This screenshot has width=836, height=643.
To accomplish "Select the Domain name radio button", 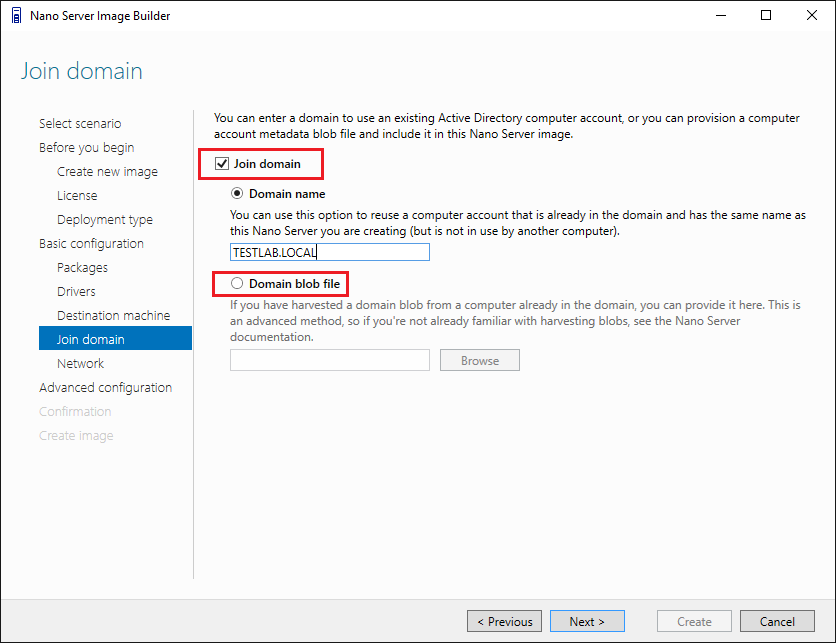I will point(237,193).
